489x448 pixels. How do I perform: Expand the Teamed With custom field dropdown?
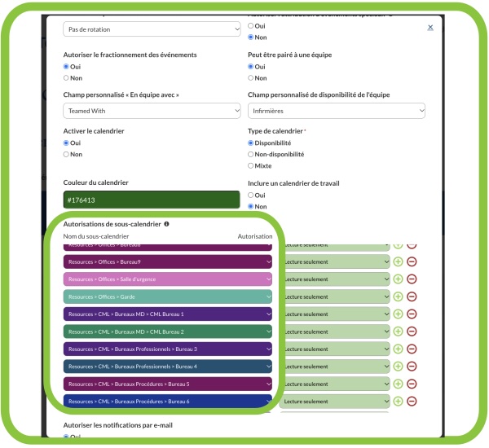click(x=152, y=111)
